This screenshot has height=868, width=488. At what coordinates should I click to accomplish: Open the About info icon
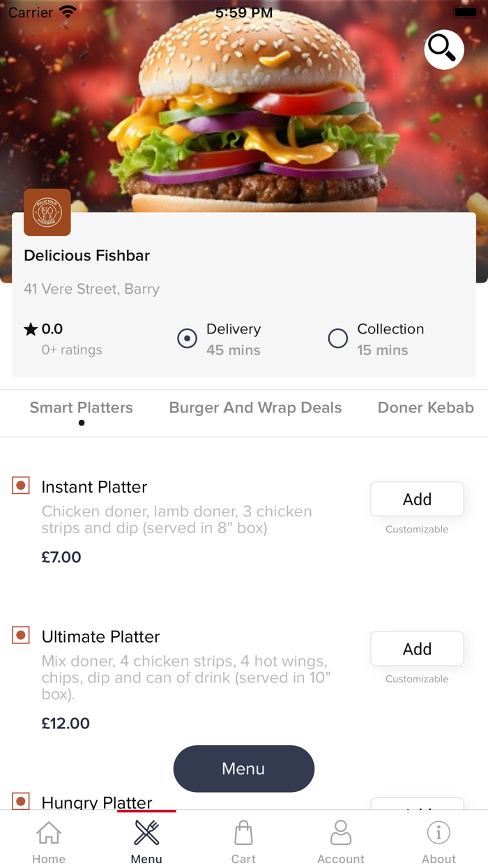pos(439,832)
